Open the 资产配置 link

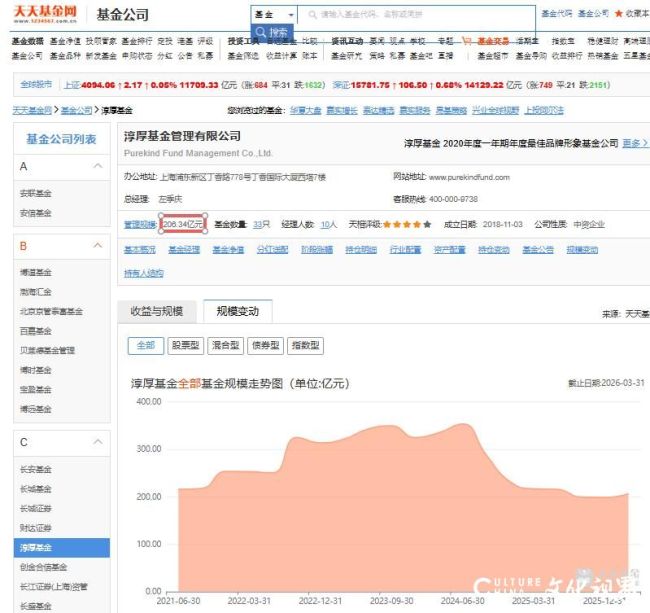tap(449, 250)
